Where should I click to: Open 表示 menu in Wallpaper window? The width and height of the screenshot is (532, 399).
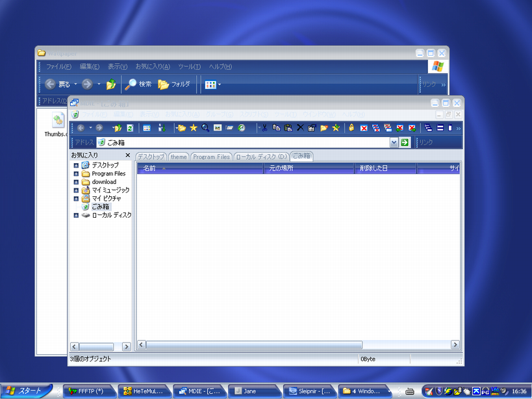[x=118, y=66]
